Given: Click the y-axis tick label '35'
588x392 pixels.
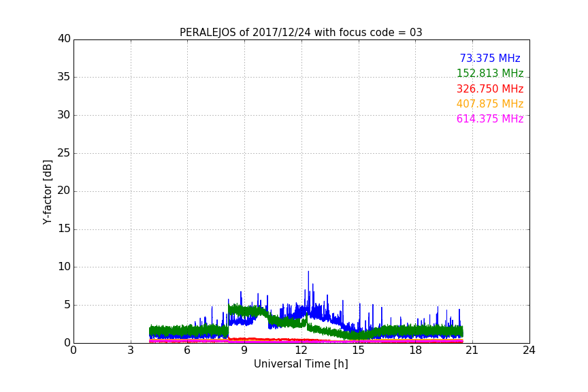Looking at the screenshot, I should (64, 77).
